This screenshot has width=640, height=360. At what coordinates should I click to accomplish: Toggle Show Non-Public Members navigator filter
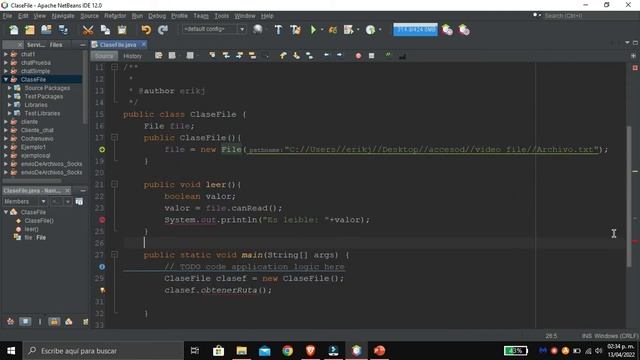pos(54,322)
